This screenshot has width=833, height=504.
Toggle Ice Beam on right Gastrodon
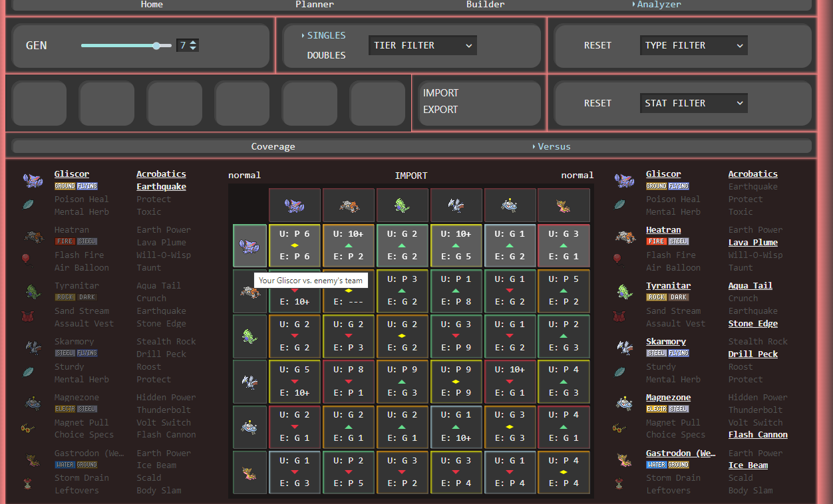pyautogui.click(x=748, y=465)
